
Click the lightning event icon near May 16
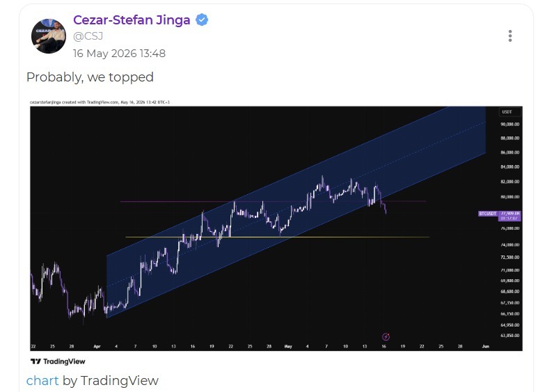click(x=386, y=337)
